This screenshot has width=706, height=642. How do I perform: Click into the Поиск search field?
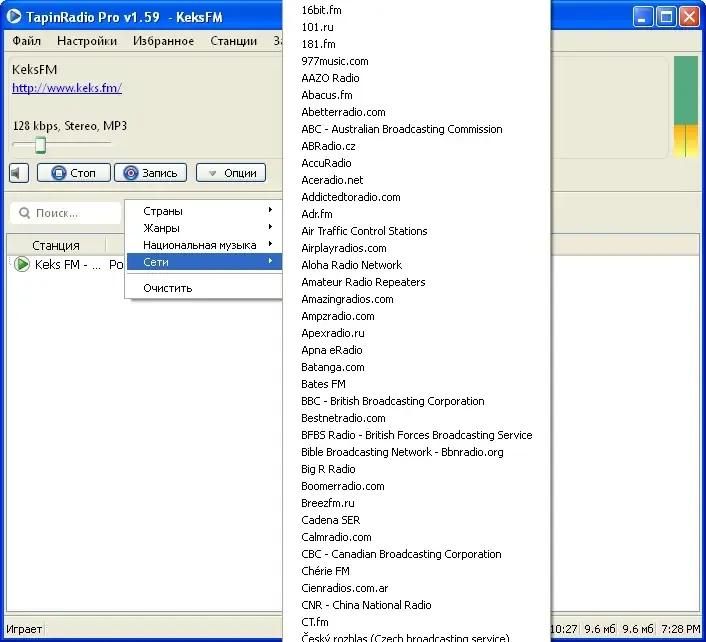point(66,213)
